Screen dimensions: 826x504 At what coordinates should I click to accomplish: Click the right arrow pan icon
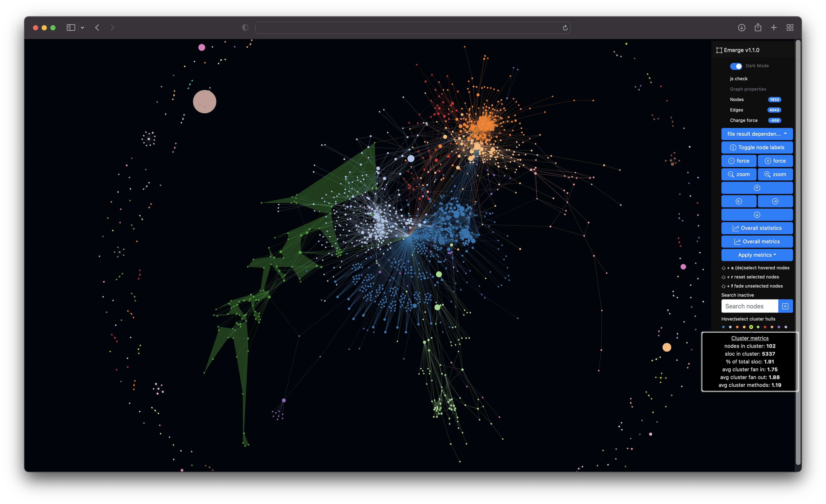(x=775, y=201)
